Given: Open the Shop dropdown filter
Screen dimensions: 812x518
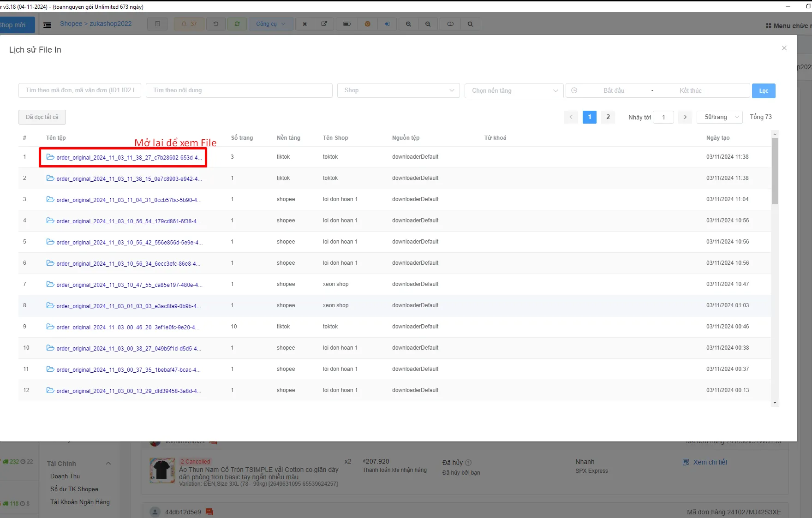Looking at the screenshot, I should point(399,90).
